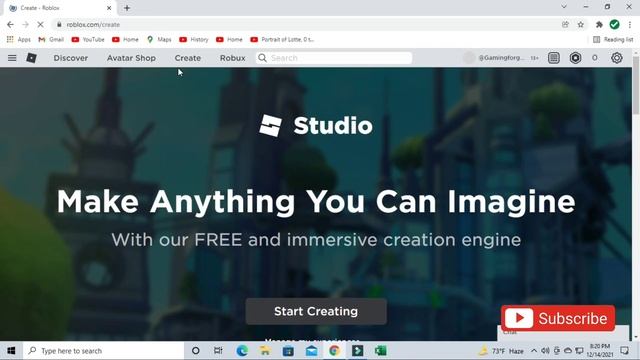Screen dimensions: 640x360
Task: Click the page vertical scrollbar
Action: tap(636, 86)
